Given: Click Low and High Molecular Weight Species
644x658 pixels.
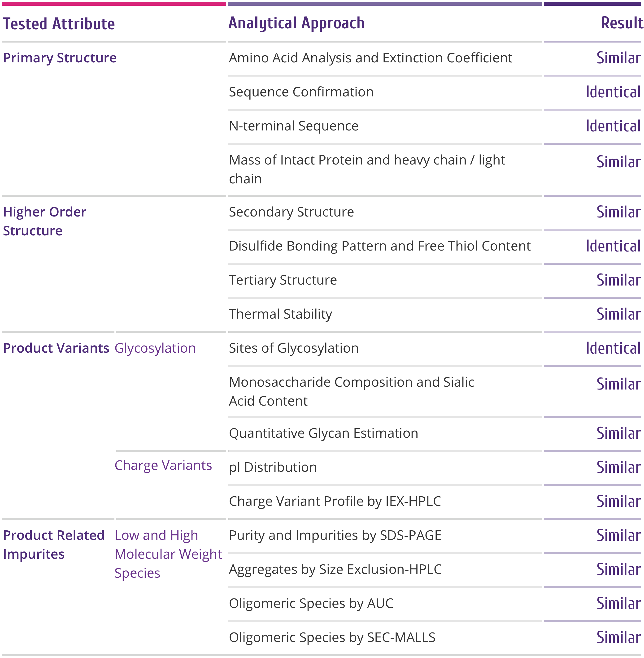Looking at the screenshot, I should [168, 554].
